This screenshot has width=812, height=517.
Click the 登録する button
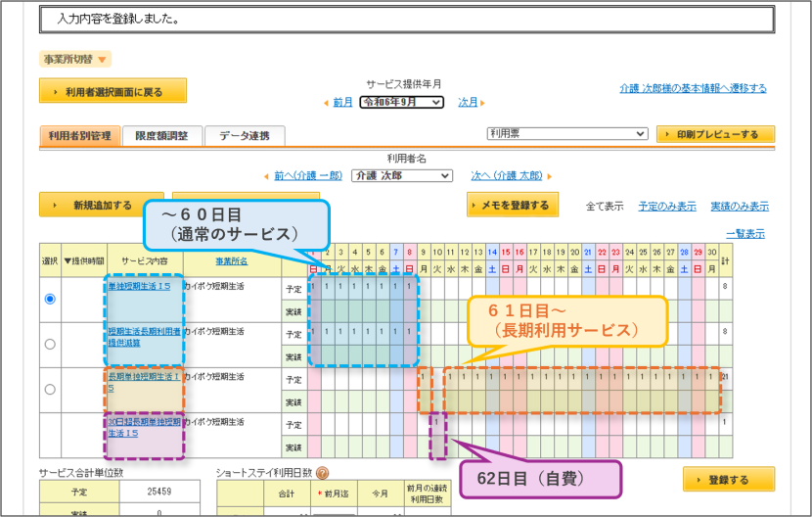(x=729, y=479)
